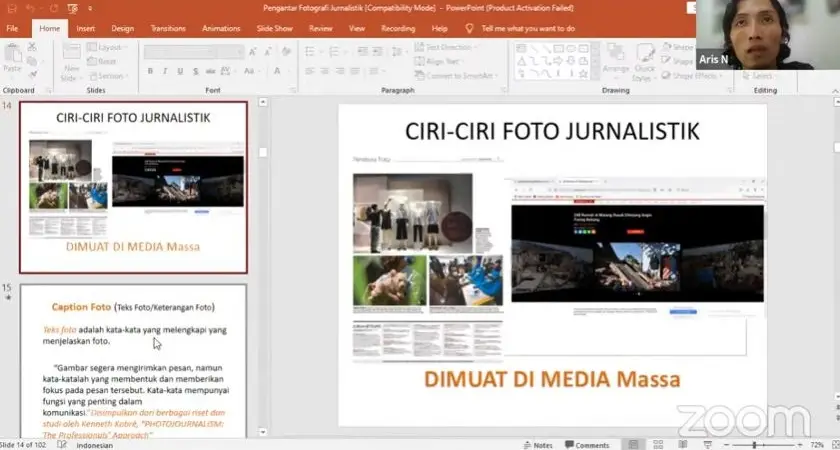Open the Line Spacing dropdown

398,52
